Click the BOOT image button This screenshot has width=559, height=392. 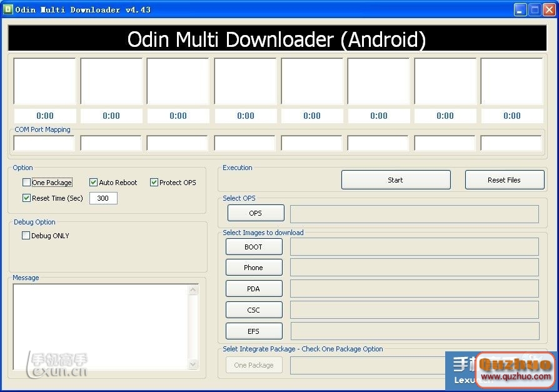[x=254, y=247]
